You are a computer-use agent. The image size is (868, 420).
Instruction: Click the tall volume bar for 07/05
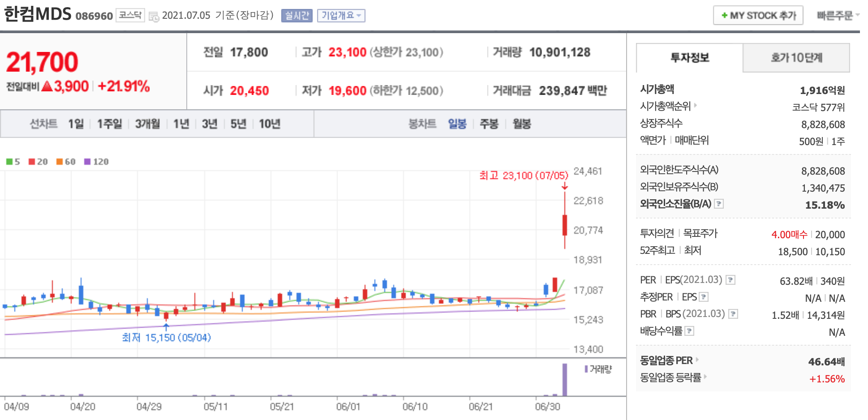(565, 380)
